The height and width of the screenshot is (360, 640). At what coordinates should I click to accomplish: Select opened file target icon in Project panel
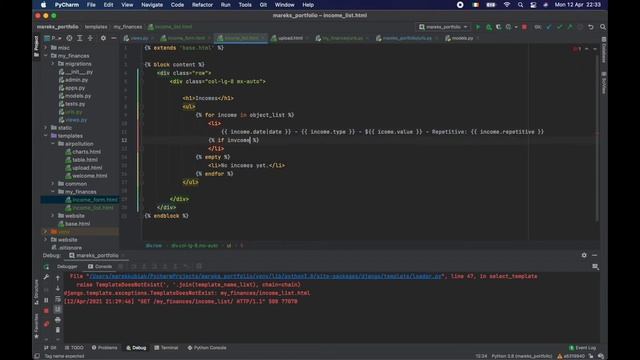pyautogui.click(x=69, y=38)
